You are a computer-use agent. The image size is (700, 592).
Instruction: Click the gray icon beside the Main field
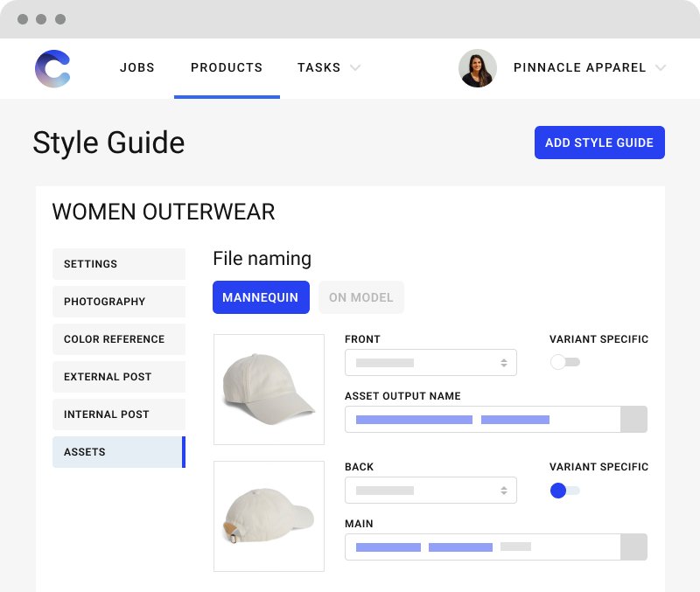click(633, 547)
